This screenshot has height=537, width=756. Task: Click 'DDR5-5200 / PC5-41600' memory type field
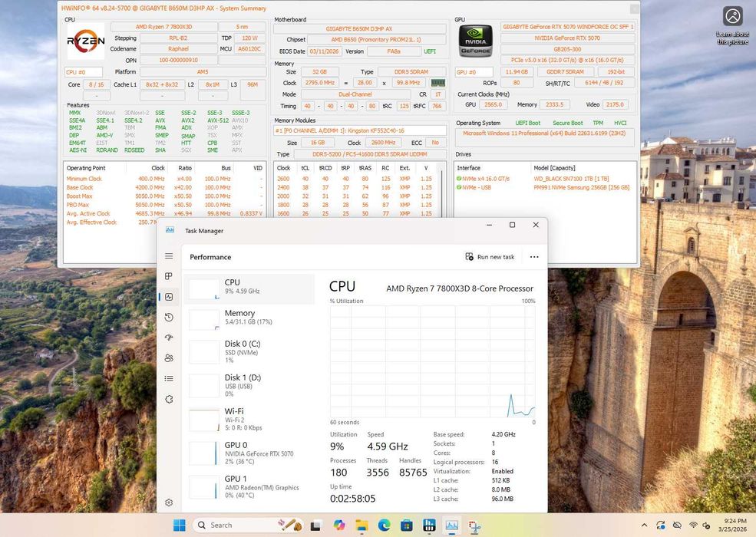(370, 154)
